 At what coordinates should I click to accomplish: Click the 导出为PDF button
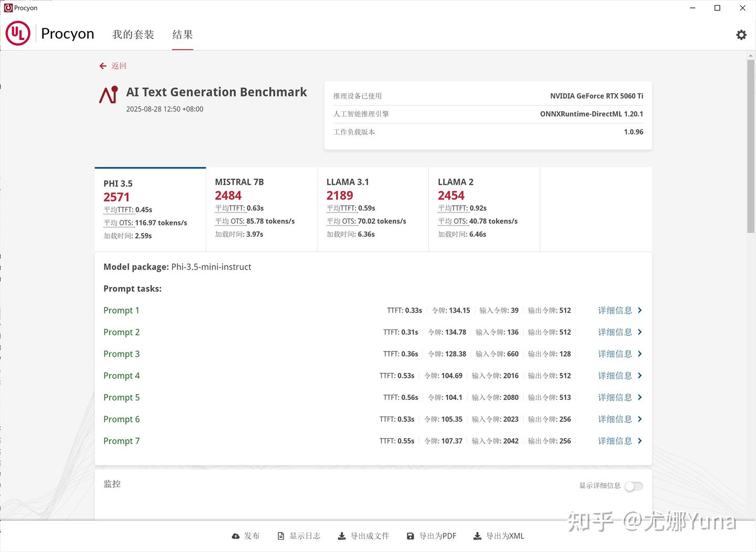[432, 536]
